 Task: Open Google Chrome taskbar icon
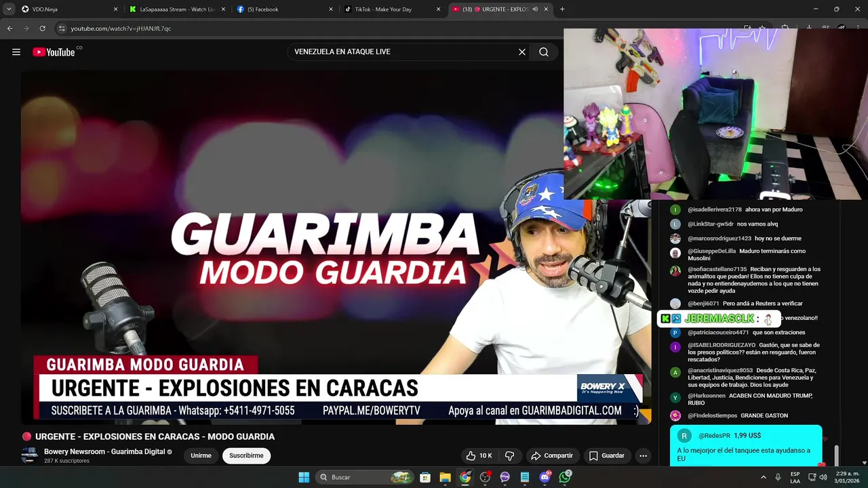coord(465,477)
